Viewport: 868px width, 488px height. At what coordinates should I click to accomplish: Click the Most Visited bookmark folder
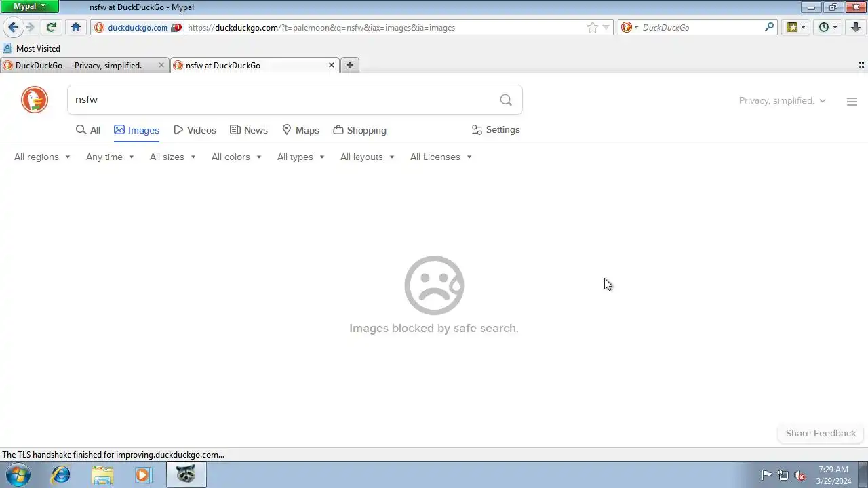(32, 49)
